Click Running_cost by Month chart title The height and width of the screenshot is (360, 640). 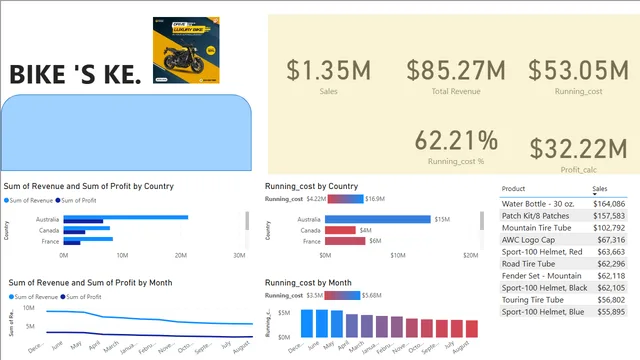[308, 282]
